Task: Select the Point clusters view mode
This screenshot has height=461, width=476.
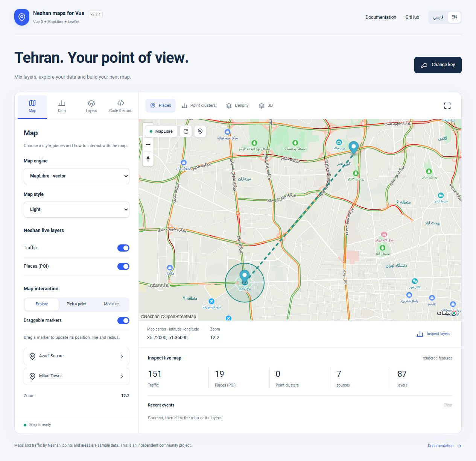Action: tap(199, 106)
